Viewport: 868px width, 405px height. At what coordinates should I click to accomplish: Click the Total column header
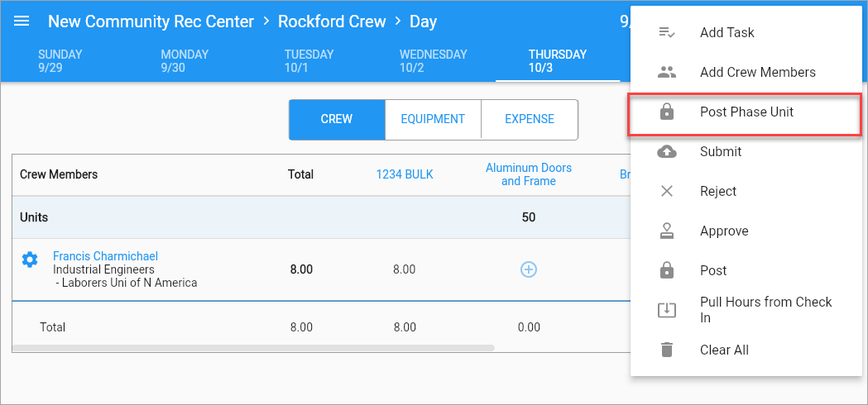300,175
